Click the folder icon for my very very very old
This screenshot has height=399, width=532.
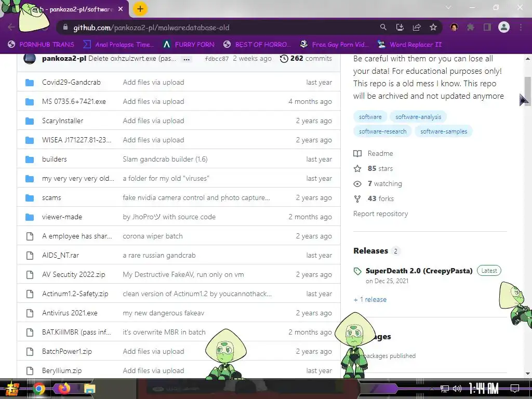pos(30,179)
